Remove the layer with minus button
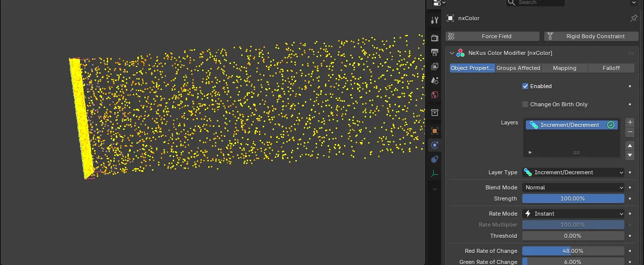Viewport: 644px width, 265px height. click(629, 132)
